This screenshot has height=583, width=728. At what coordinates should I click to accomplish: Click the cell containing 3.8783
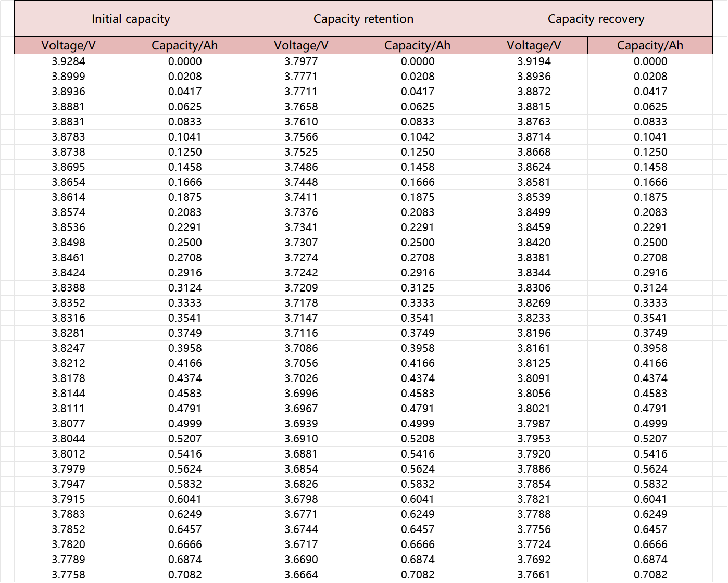coord(68,137)
